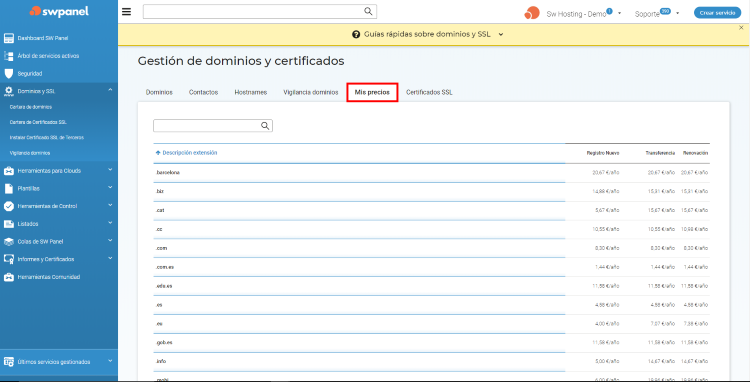The height and width of the screenshot is (382, 750).
Task: Expand the Listados menu
Action: pyautogui.click(x=110, y=223)
